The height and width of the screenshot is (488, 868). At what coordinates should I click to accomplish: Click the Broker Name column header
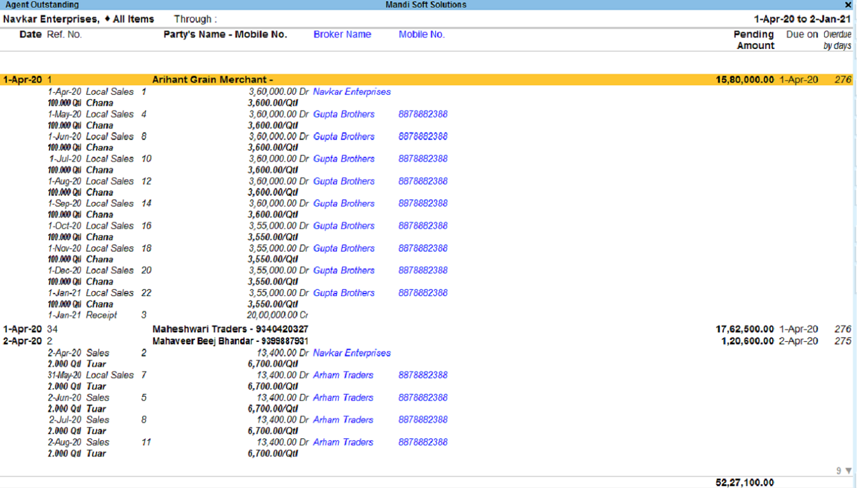click(342, 34)
